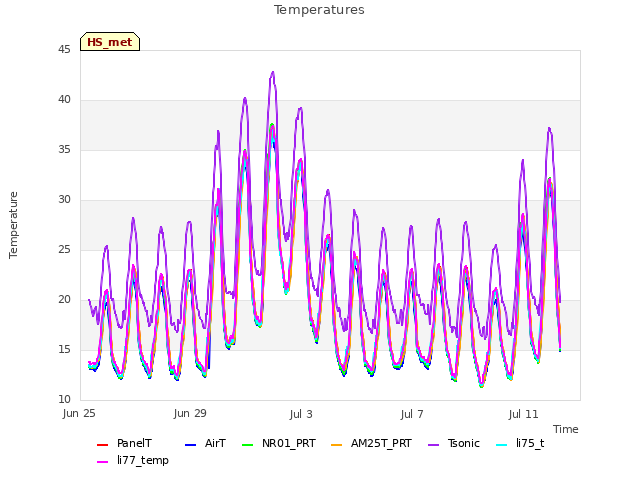Click the 45 y-axis tick label
Image resolution: width=640 pixels, height=480 pixels.
click(64, 49)
